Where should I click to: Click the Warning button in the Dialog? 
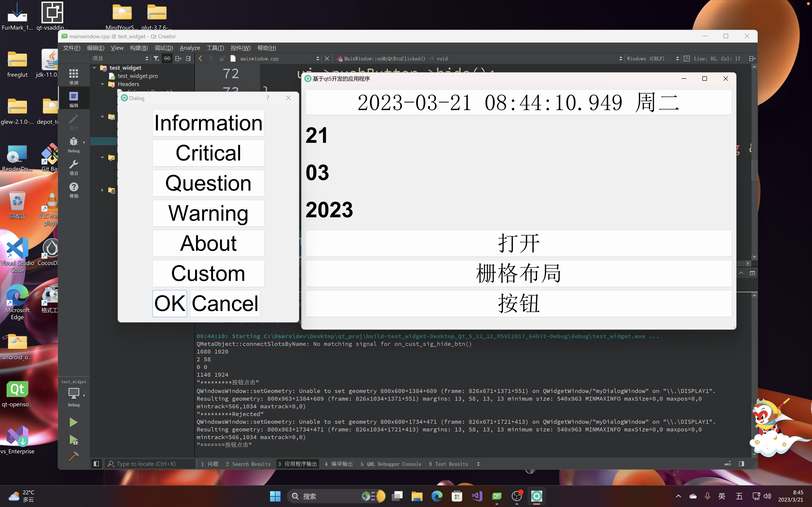click(x=208, y=213)
